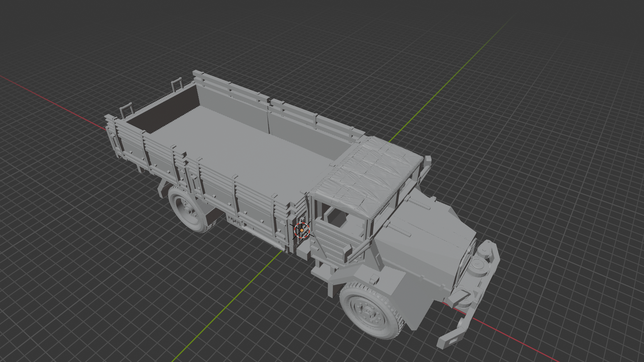Click the 3D cursor beside the cab door
This screenshot has width=644, height=362.
pyautogui.click(x=302, y=230)
